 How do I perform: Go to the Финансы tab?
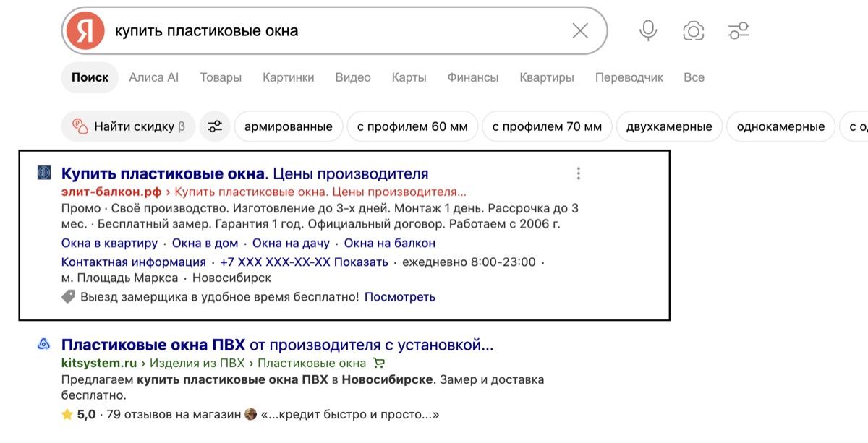pos(473,77)
